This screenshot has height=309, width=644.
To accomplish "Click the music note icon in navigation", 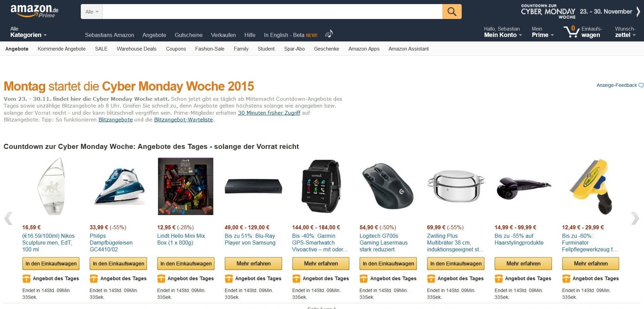I will click(x=329, y=34).
